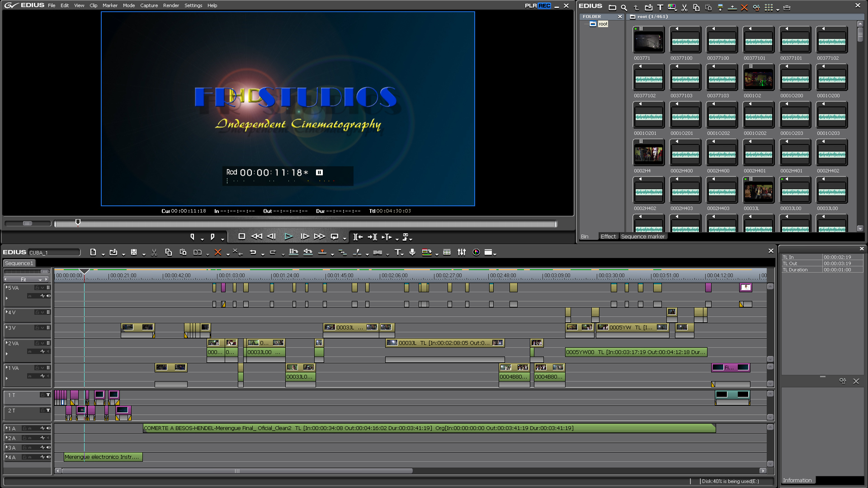This screenshot has width=868, height=488.
Task: Toggle the title T channel on 1 T track
Action: tap(48, 395)
